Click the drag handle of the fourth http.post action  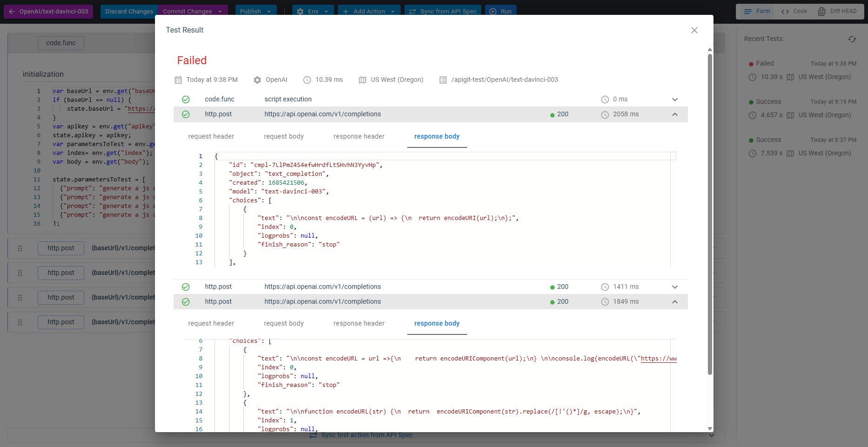(x=20, y=322)
